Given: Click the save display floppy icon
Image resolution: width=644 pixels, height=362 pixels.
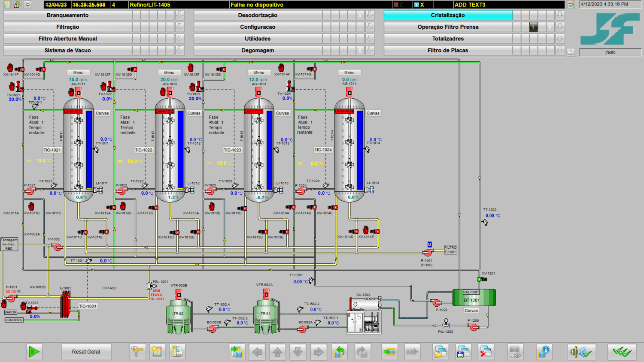Looking at the screenshot, I should [x=463, y=352].
